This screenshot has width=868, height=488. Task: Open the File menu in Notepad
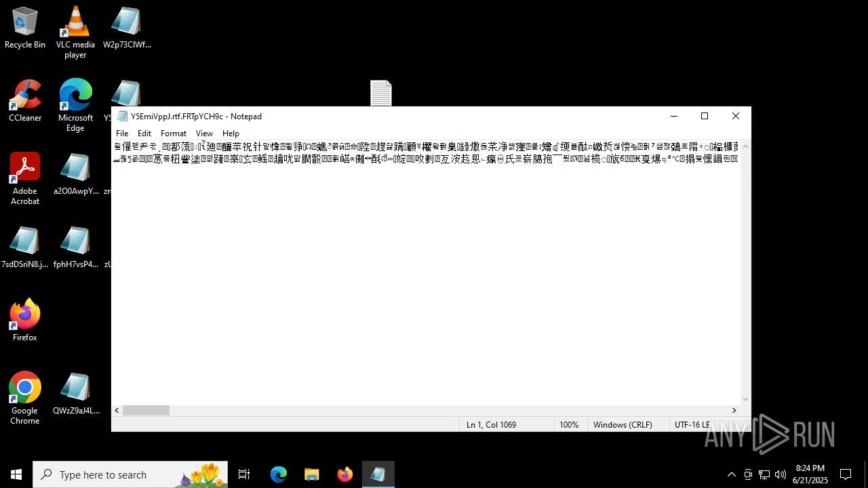pyautogui.click(x=122, y=134)
